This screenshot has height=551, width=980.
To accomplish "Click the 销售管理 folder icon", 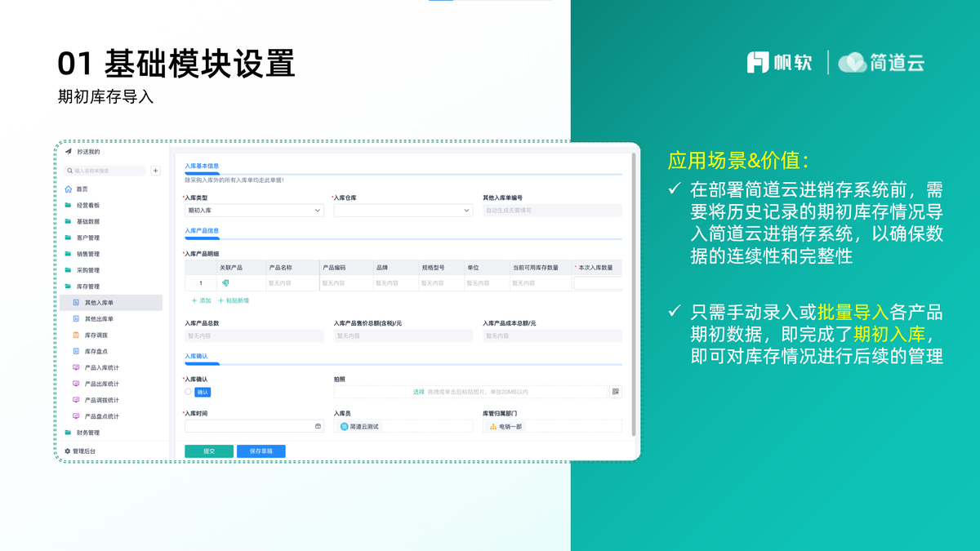I will pos(69,254).
